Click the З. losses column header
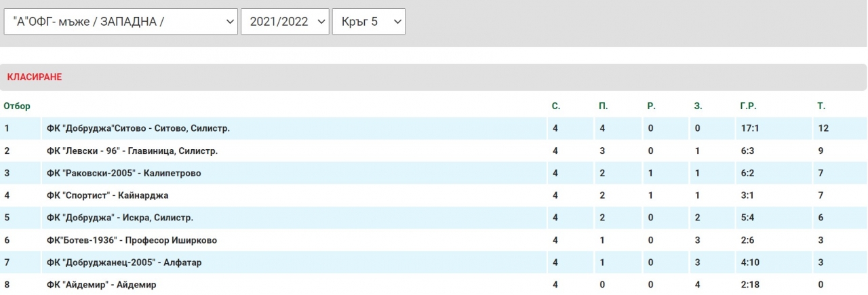 point(698,106)
